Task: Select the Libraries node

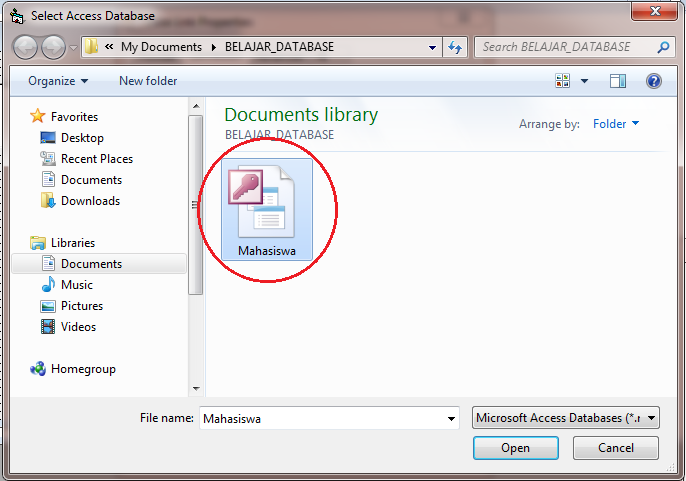Action: pos(62,242)
